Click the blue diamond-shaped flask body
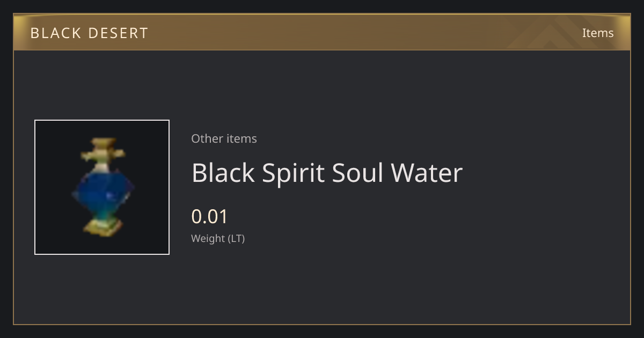 (x=103, y=190)
